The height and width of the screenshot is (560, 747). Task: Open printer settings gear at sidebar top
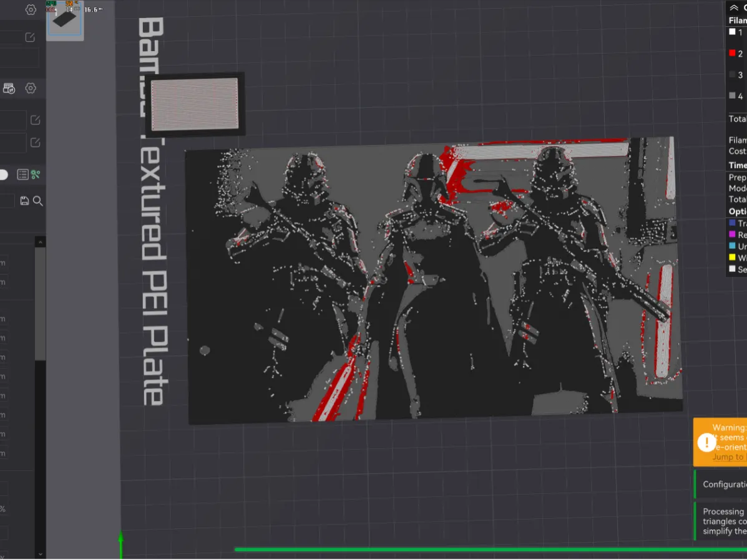click(31, 9)
